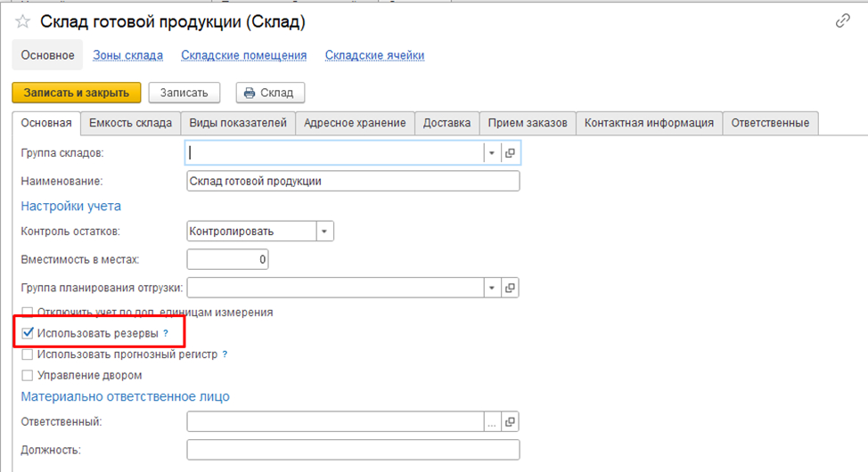
Task: Click help mark next to прогнозный регистр
Action: tap(225, 354)
